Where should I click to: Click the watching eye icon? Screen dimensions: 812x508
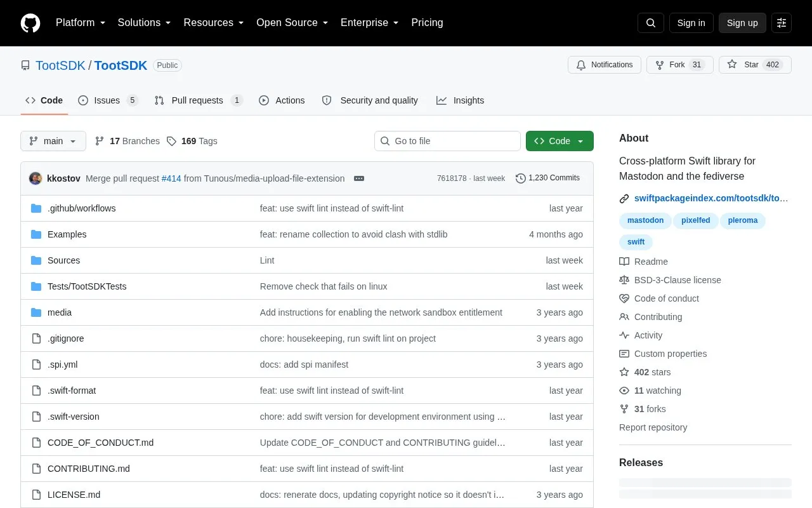[x=624, y=391]
